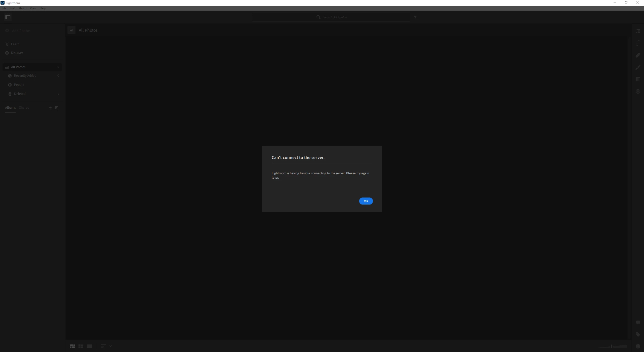Screen dimensions: 644x352
Task: Click the Search All Photos field
Action: pos(335,17)
